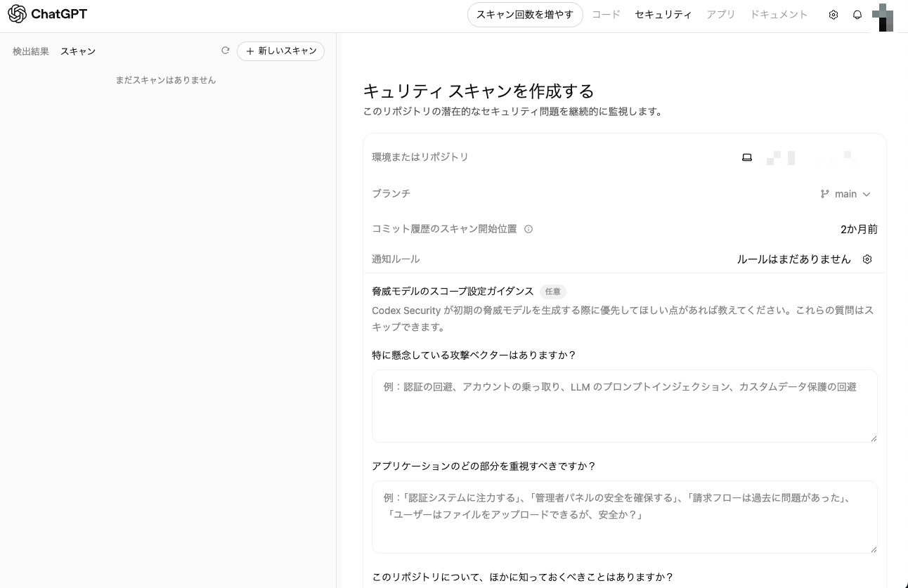Image resolution: width=908 pixels, height=588 pixels.
Task: Click Codex Security description paragraph
Action: 623,318
